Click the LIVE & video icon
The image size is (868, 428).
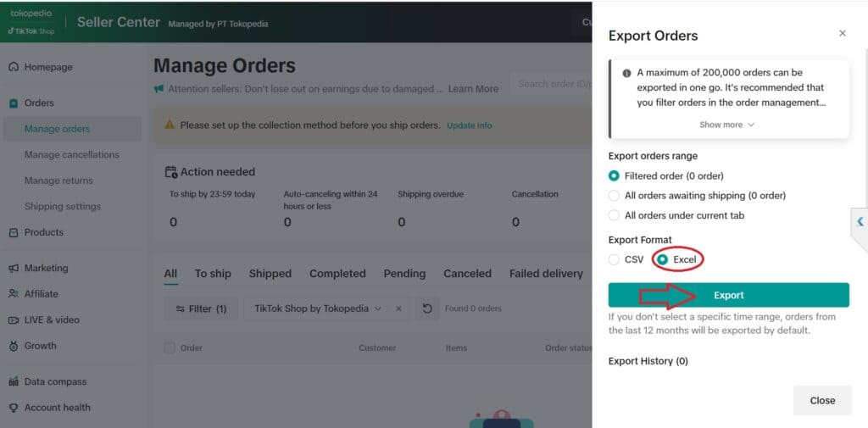click(14, 320)
